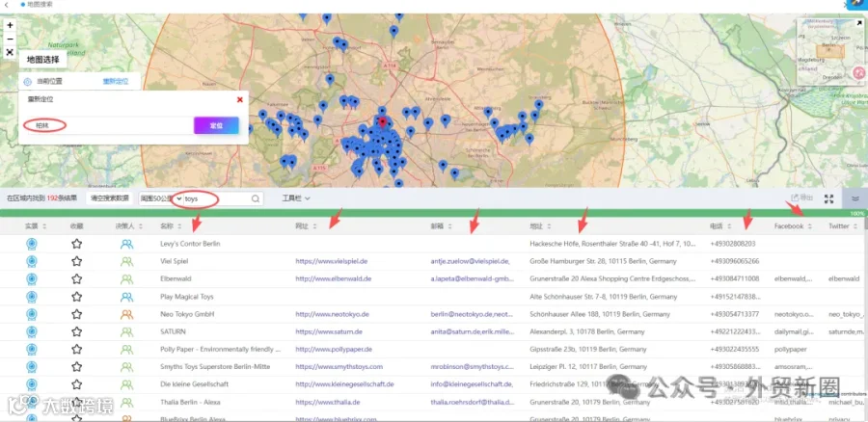Image resolution: width=868 pixels, height=422 pixels.
Task: Click the red center marker on map
Action: 383,121
